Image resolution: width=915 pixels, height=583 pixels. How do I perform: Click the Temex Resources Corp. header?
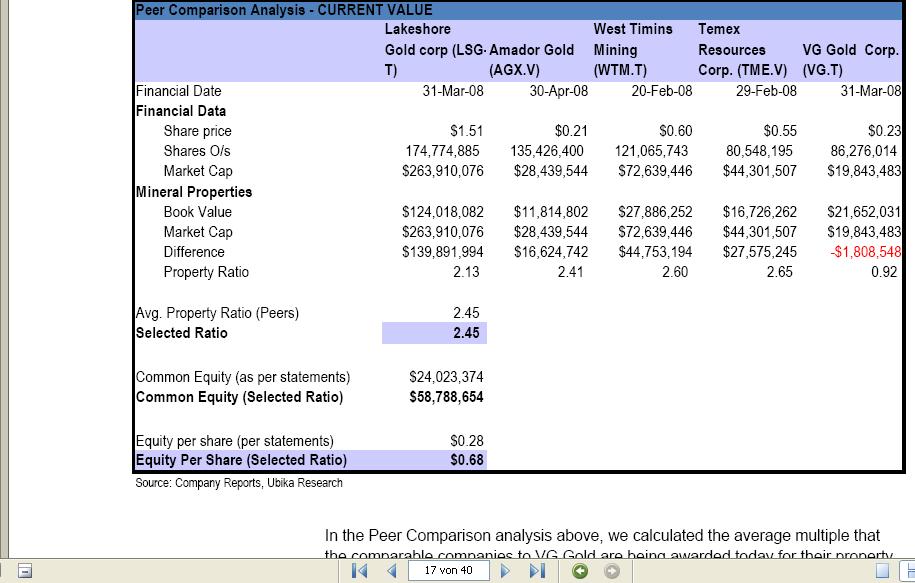tap(742, 50)
